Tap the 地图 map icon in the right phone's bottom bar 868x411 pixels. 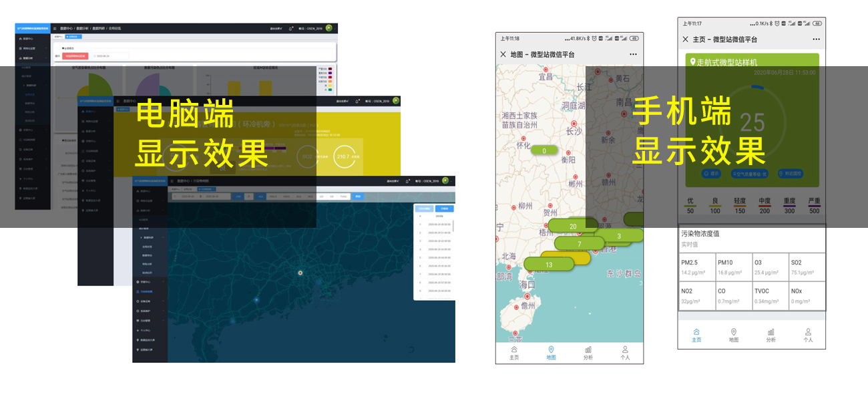(x=734, y=335)
